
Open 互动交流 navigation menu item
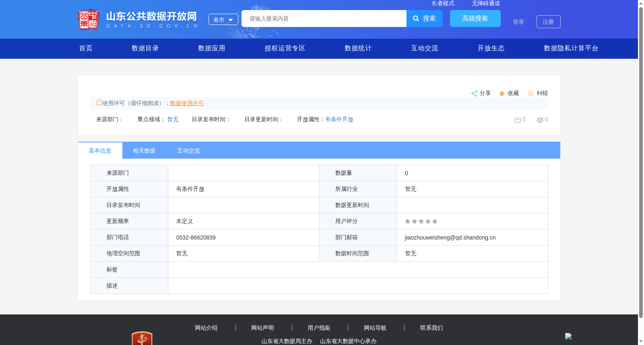pos(425,48)
